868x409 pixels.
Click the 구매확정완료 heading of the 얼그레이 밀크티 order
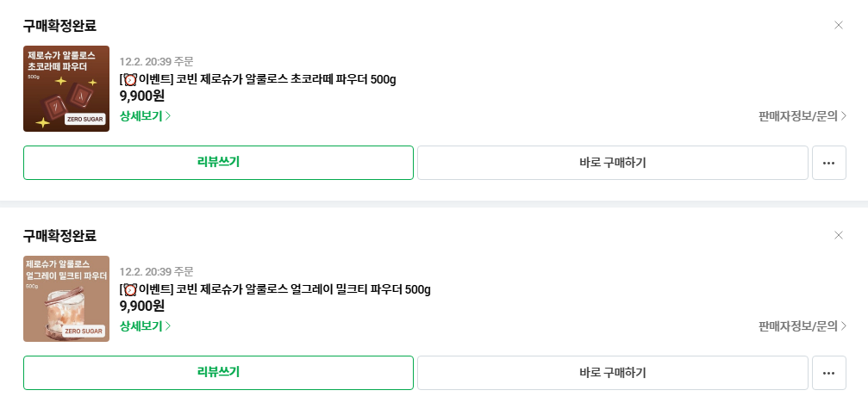(59, 235)
